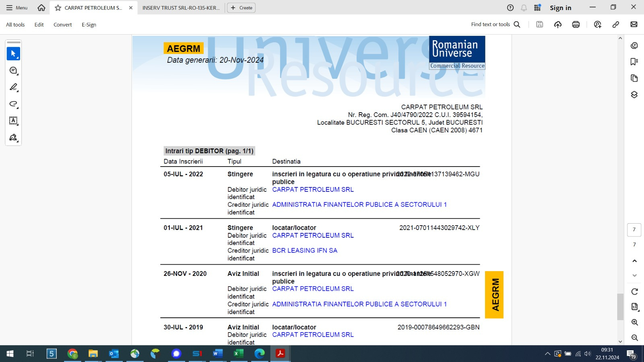Send document by email icon
This screenshot has width=644, height=362.
pos(634,25)
